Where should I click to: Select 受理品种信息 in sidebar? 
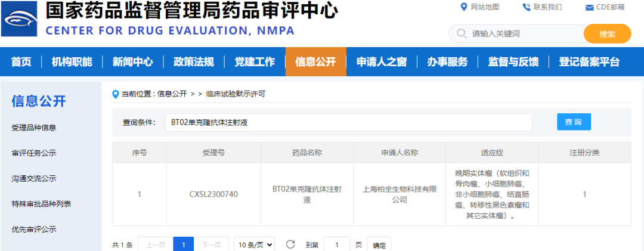click(34, 128)
